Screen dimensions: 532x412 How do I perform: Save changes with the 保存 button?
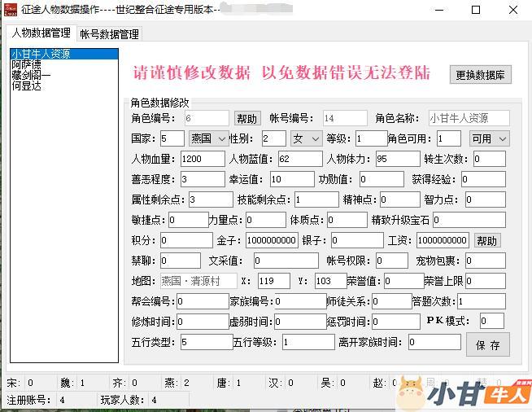(487, 344)
